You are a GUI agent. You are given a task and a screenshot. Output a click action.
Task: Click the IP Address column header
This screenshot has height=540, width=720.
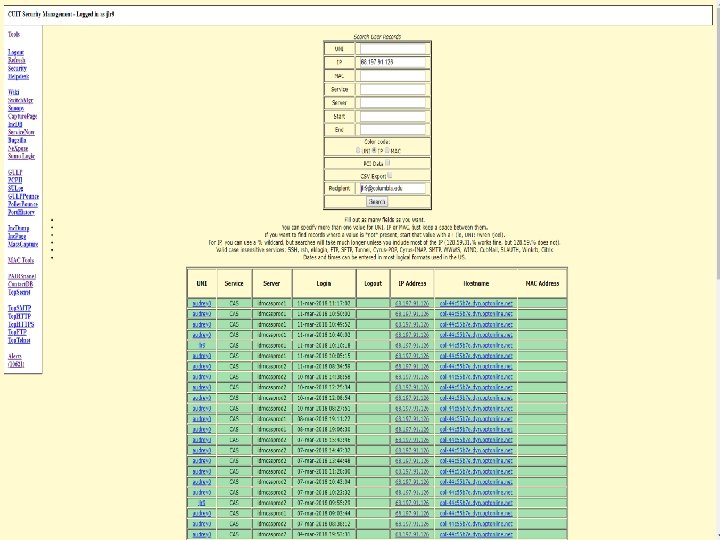point(412,283)
